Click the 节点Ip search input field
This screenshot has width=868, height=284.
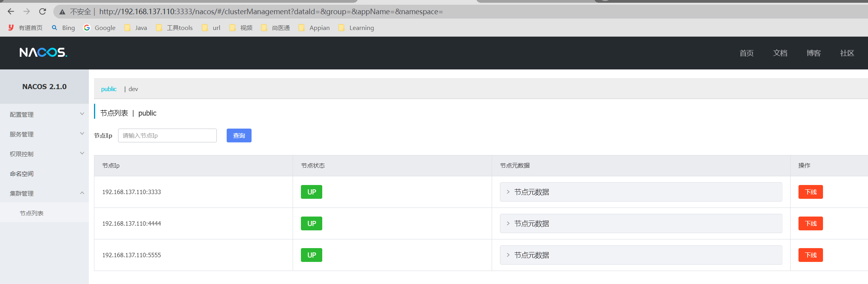click(167, 136)
